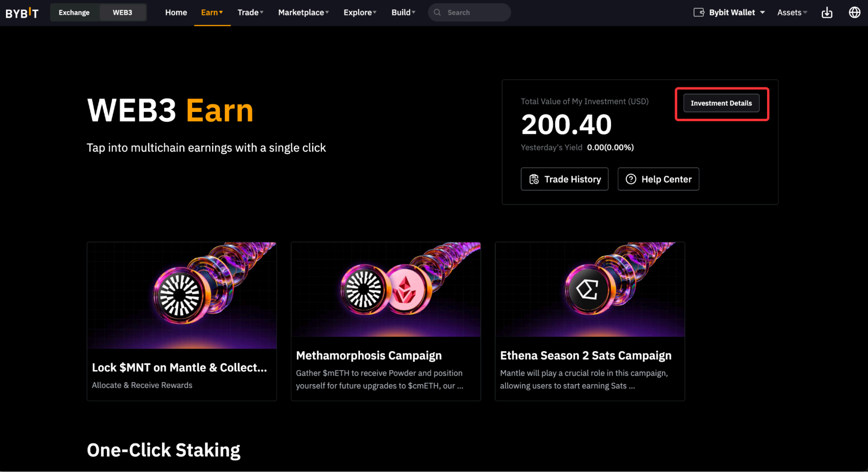Click the Help Center question mark icon
The width and height of the screenshot is (868, 474).
[x=631, y=180]
